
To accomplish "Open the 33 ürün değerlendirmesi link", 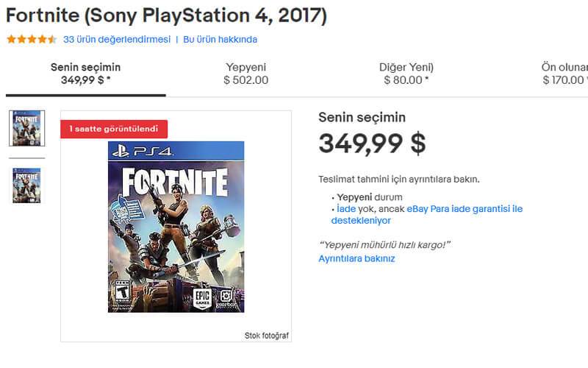I will (x=117, y=40).
